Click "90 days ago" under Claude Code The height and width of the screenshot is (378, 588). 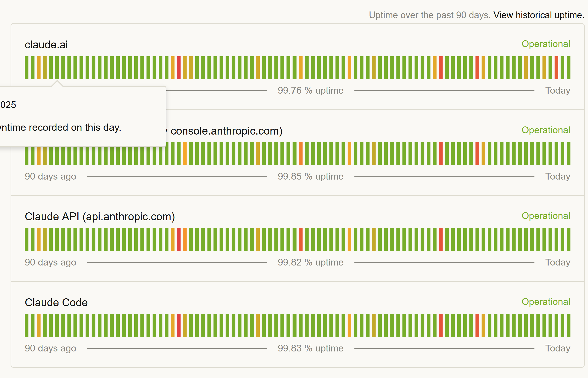tap(50, 348)
